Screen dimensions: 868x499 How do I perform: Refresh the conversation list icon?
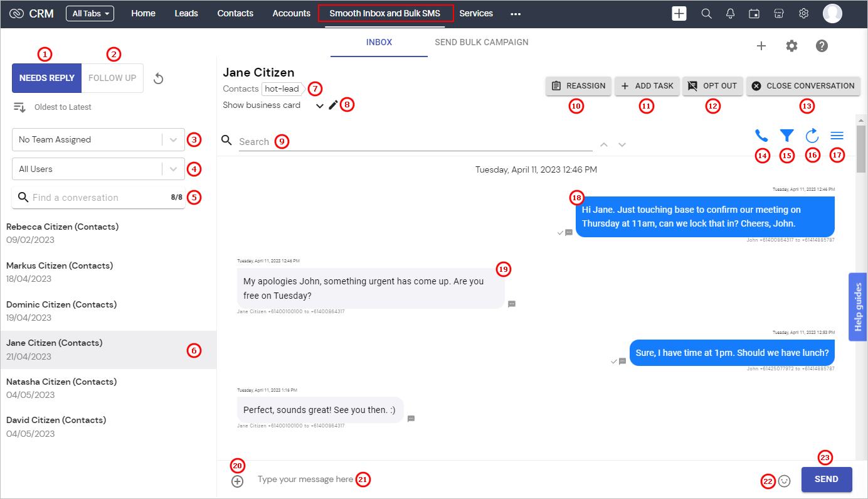[159, 78]
